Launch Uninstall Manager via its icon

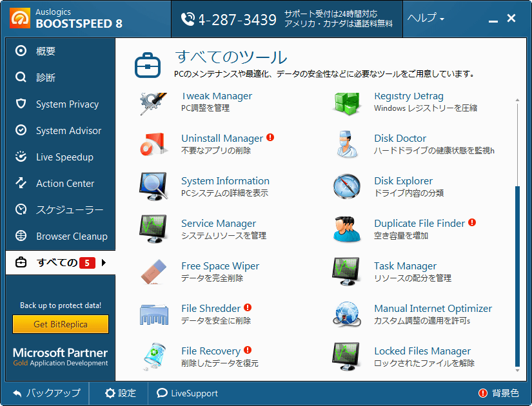[153, 144]
